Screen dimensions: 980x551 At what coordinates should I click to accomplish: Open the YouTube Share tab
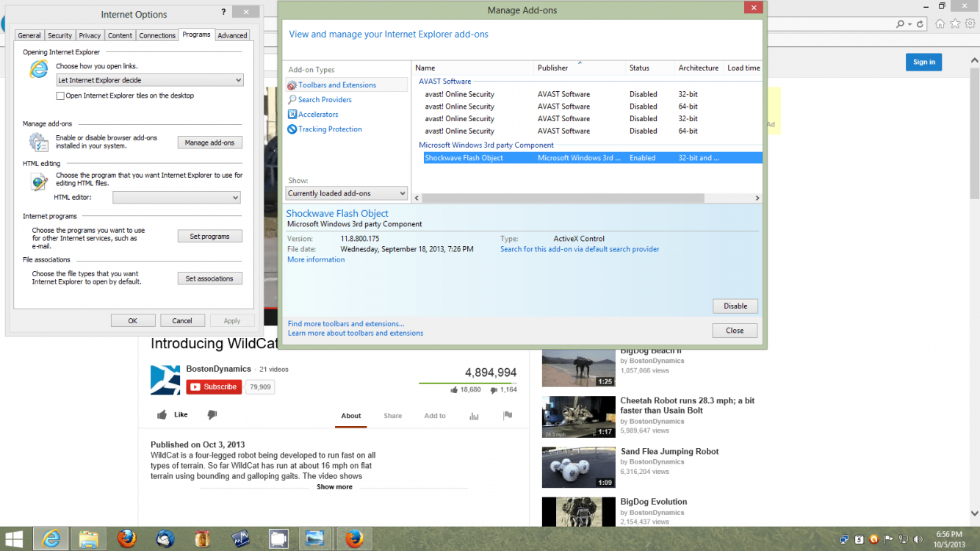point(393,416)
